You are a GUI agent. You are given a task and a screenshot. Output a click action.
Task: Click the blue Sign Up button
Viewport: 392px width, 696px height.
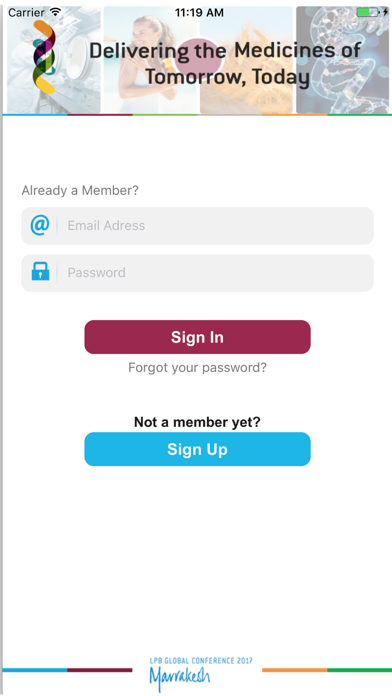[197, 449]
